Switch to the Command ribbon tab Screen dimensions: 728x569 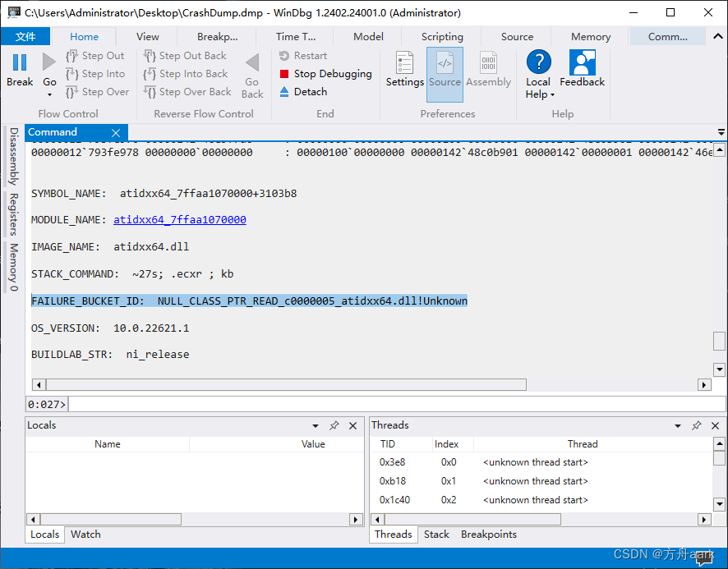coord(668,37)
